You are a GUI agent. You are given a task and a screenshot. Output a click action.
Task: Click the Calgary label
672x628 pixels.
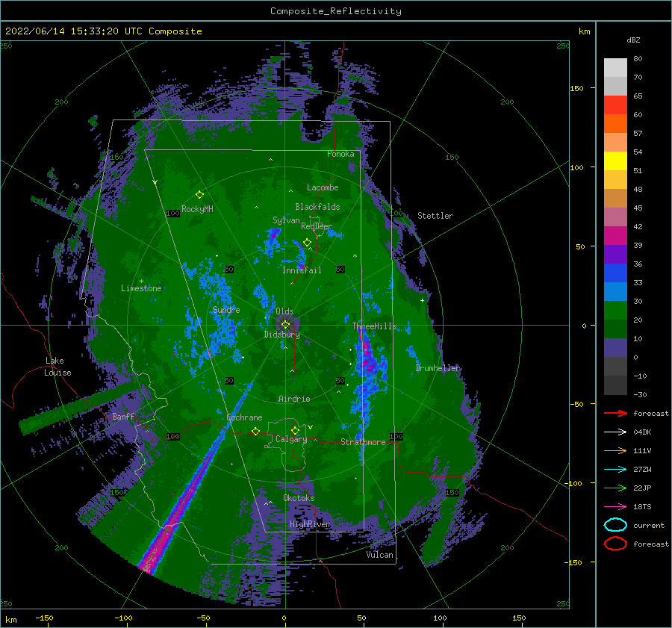pyautogui.click(x=291, y=439)
